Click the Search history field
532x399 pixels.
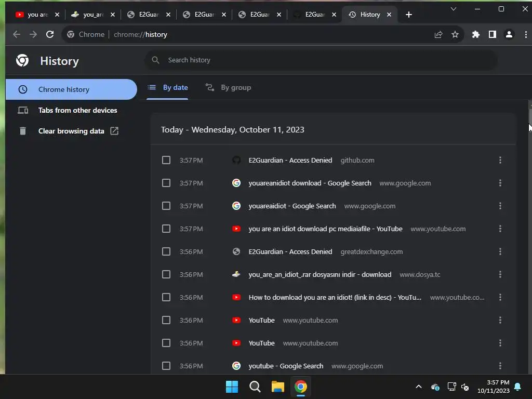click(x=321, y=60)
